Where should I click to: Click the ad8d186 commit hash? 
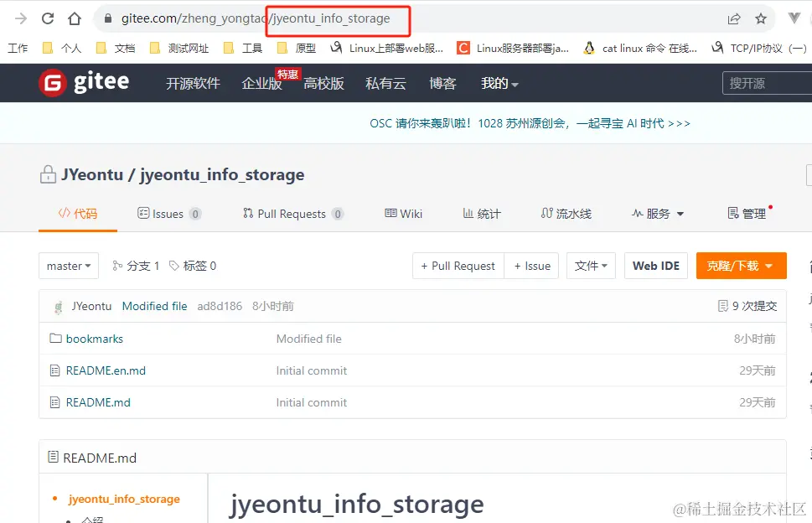point(220,306)
